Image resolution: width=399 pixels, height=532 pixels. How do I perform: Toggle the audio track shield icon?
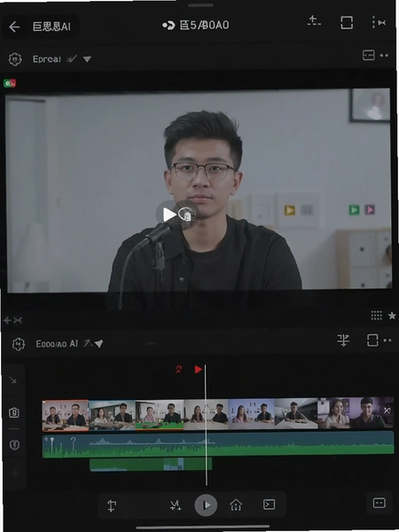(x=14, y=445)
